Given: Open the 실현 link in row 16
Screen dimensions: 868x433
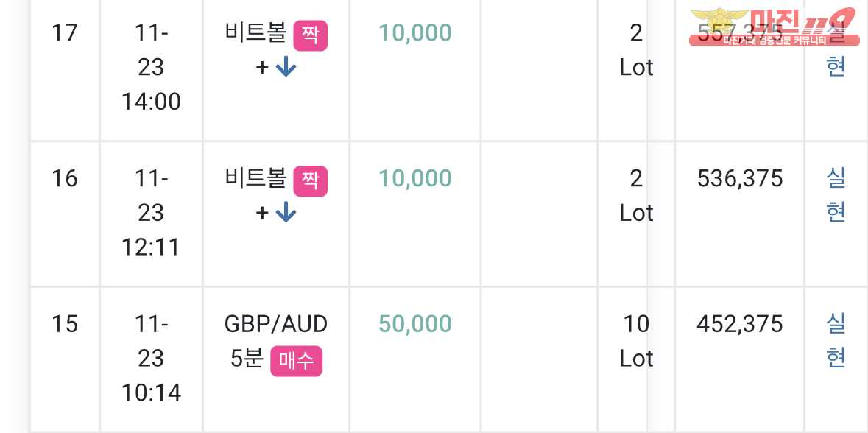Looking at the screenshot, I should pyautogui.click(x=836, y=195).
